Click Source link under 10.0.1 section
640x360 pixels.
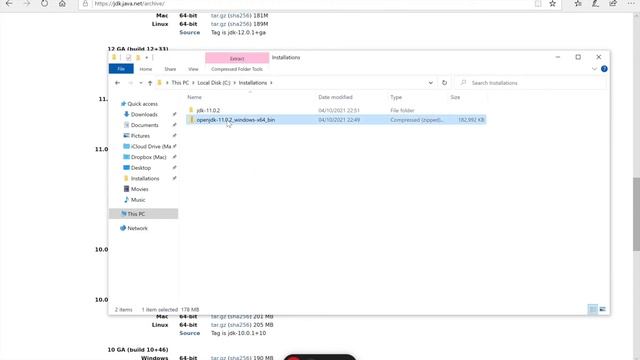189,333
